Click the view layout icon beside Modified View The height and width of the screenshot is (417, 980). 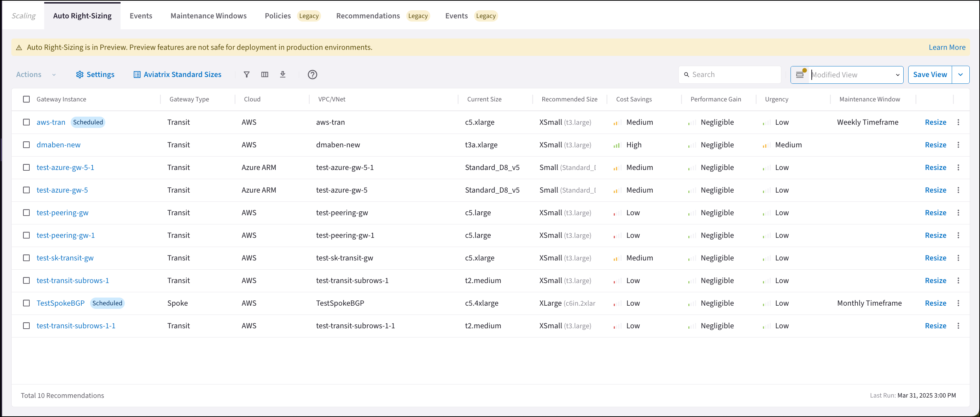pyautogui.click(x=800, y=75)
